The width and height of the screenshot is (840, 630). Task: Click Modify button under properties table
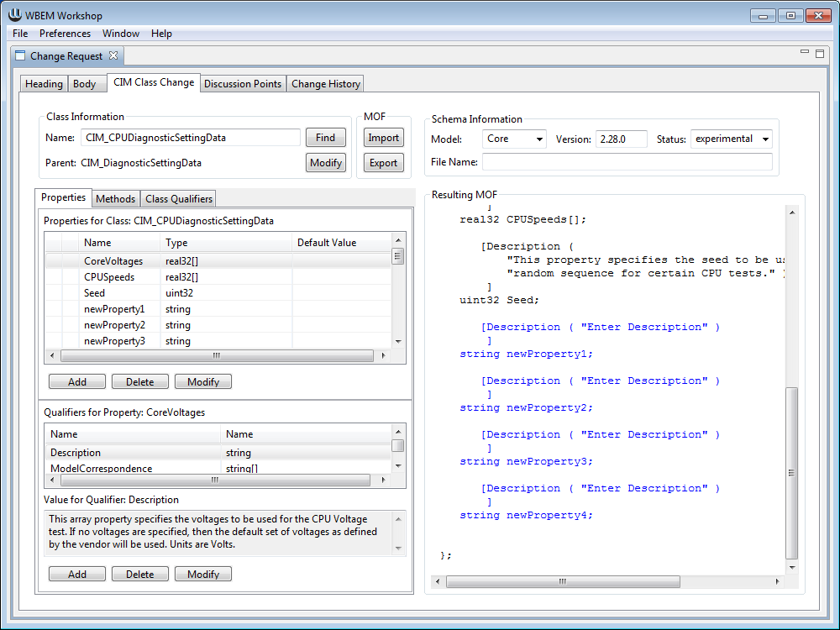point(203,381)
